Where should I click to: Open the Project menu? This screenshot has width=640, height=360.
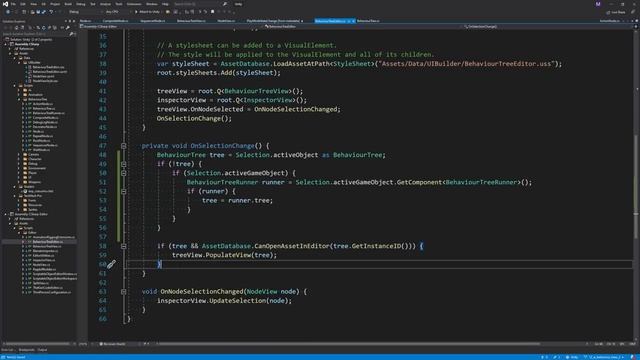tap(55, 4)
